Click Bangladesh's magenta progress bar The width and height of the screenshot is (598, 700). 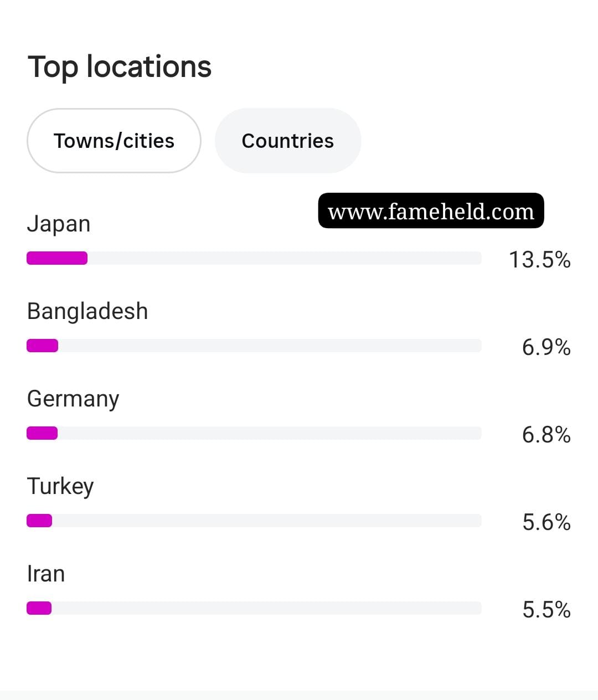click(42, 346)
